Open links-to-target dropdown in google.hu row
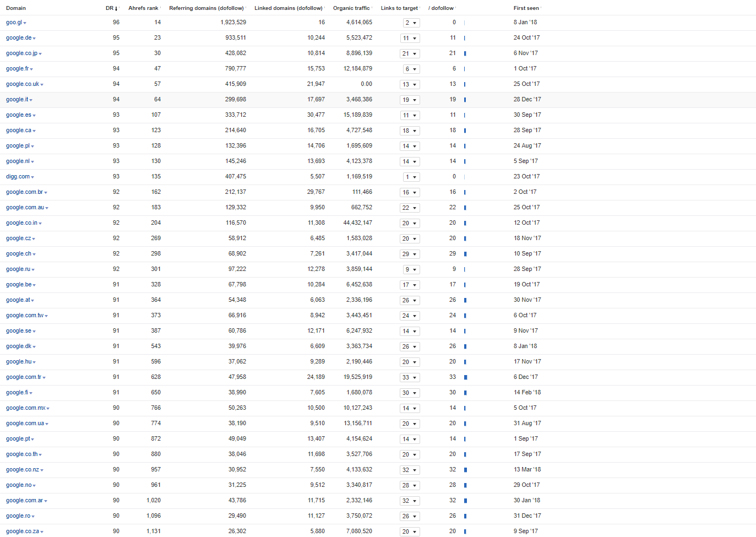The image size is (756, 537). click(x=410, y=362)
